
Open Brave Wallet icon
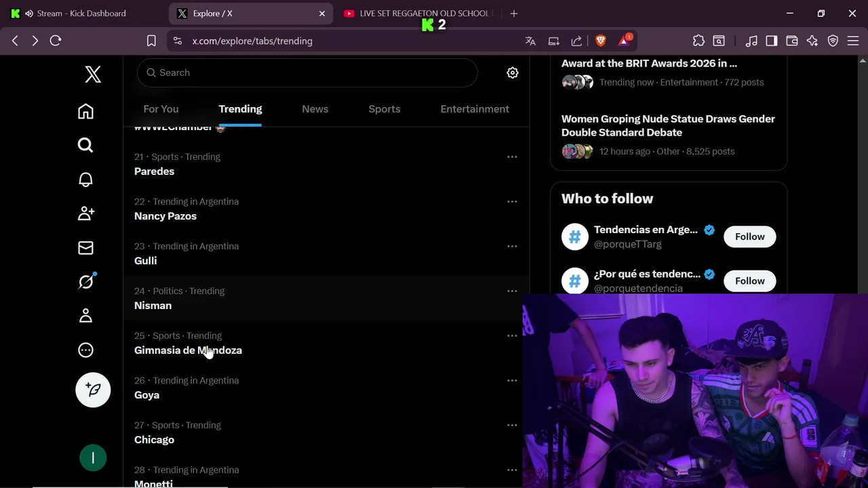point(792,41)
